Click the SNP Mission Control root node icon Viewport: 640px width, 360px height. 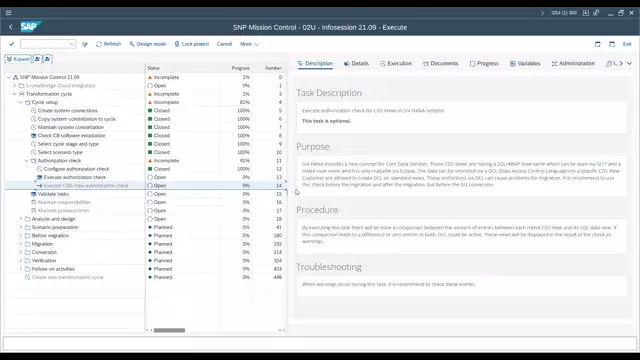coord(16,77)
